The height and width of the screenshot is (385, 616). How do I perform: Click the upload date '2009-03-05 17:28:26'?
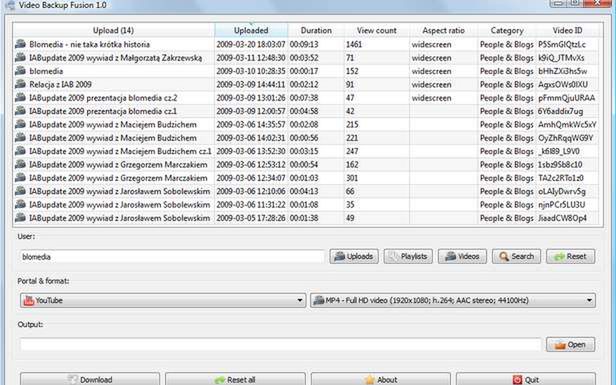tap(251, 218)
